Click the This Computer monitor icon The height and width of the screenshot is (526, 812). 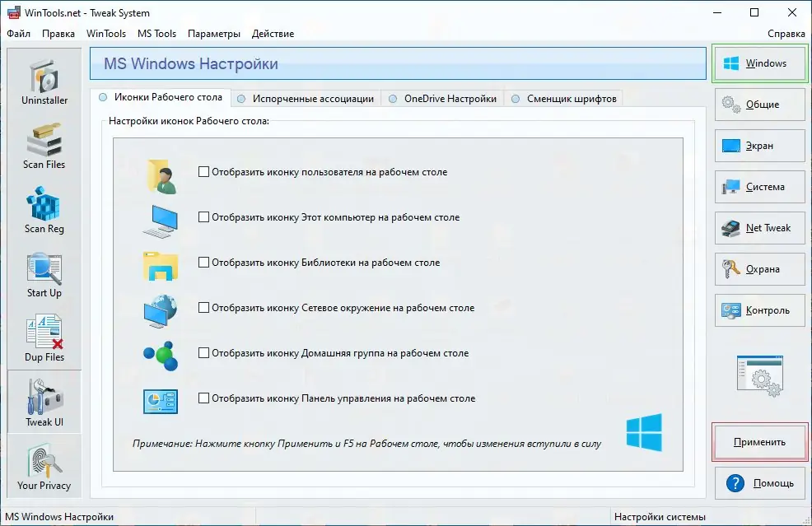click(x=161, y=221)
